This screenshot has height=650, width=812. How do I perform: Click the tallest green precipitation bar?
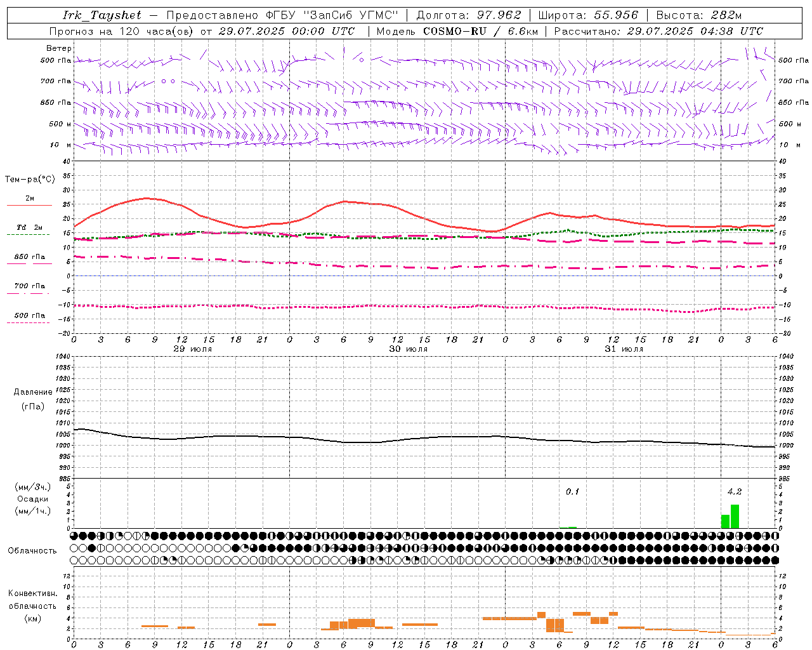(x=735, y=517)
